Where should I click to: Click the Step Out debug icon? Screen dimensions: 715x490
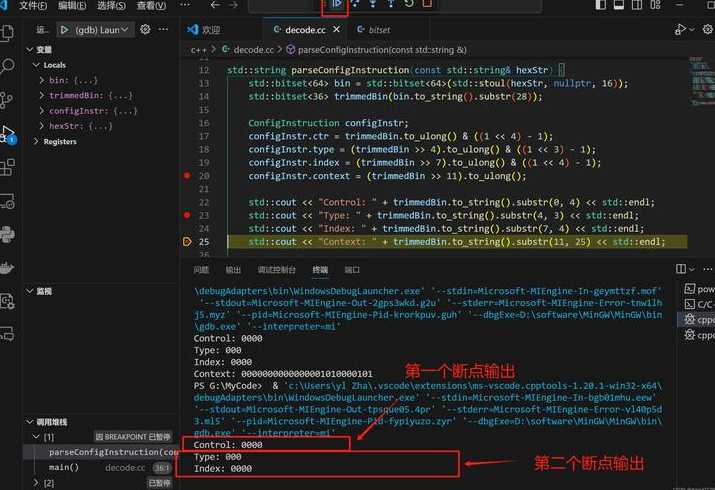pyautogui.click(x=391, y=4)
